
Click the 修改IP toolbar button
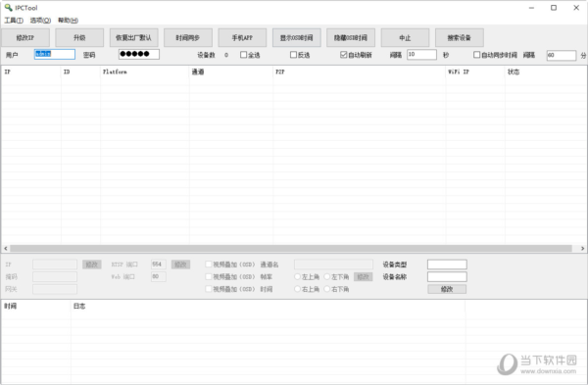pos(25,37)
